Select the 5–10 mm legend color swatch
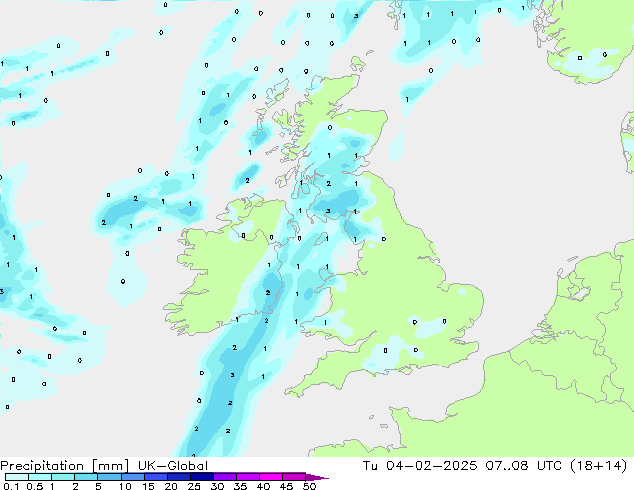Image resolution: width=634 pixels, height=490 pixels. click(109, 477)
